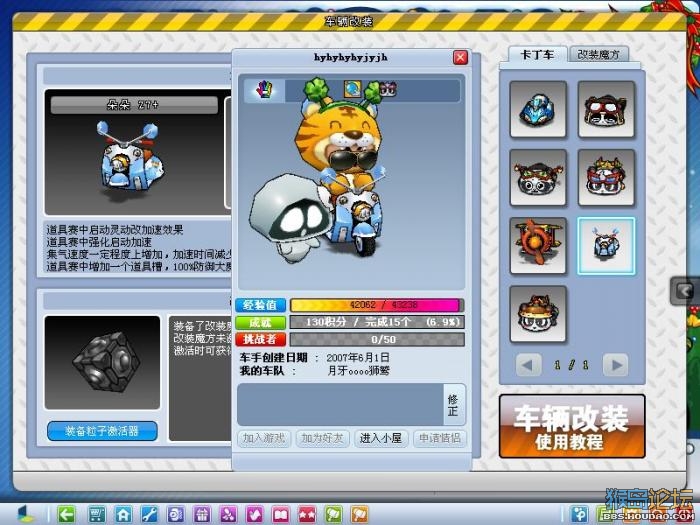The image size is (700, 525).
Task: Click the orange flag toolbar icon
Action: pyautogui.click(x=360, y=514)
